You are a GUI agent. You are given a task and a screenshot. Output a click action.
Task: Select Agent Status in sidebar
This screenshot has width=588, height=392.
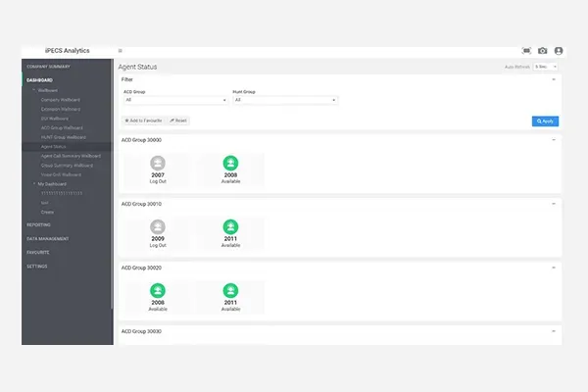pyautogui.click(x=53, y=147)
